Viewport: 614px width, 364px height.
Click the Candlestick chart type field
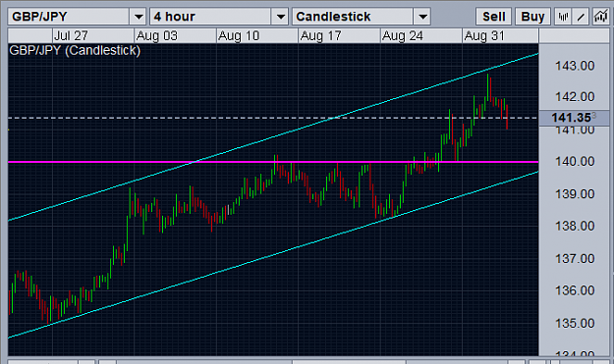coord(353,17)
